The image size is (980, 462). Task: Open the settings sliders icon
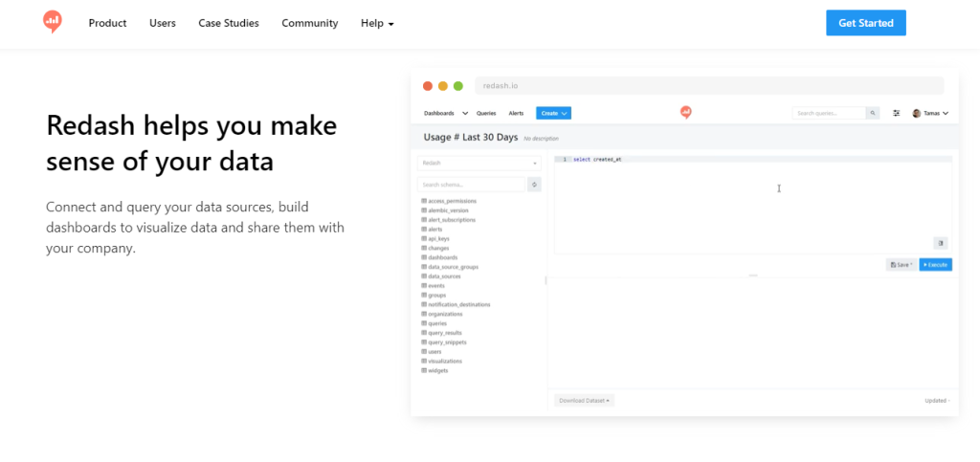[x=897, y=114]
